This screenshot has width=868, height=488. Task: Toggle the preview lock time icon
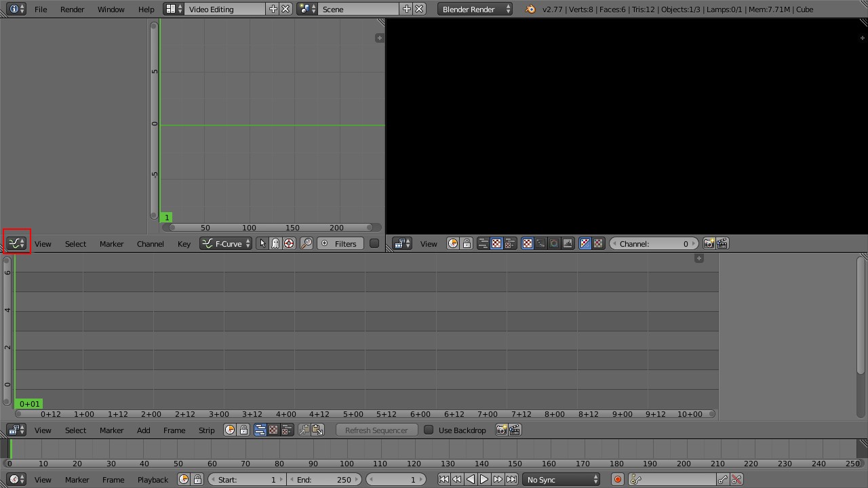[467, 244]
